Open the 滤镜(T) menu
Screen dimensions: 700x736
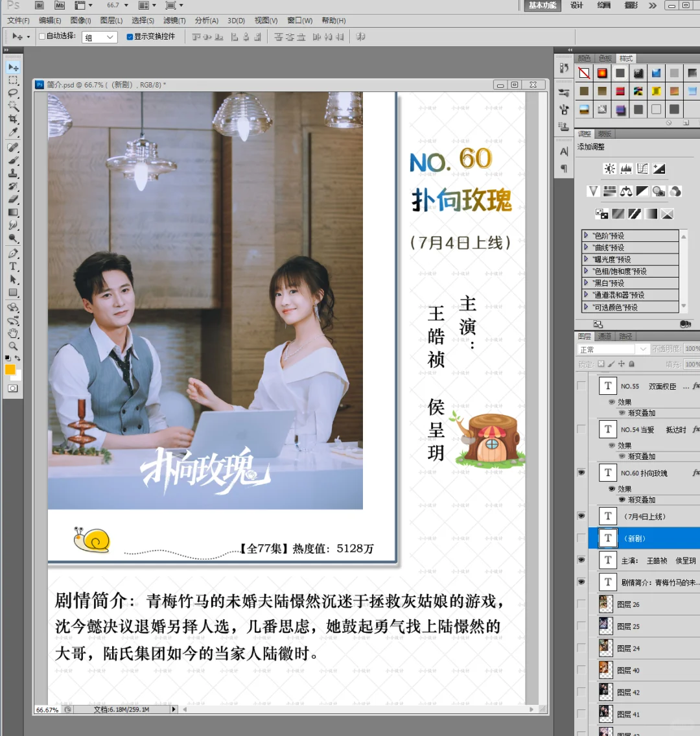[174, 21]
